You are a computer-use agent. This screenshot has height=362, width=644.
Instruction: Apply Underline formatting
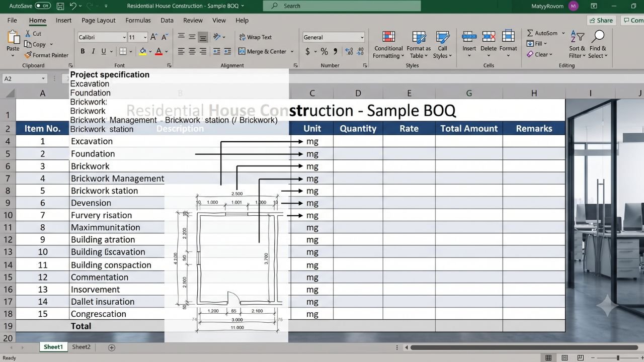click(x=104, y=51)
